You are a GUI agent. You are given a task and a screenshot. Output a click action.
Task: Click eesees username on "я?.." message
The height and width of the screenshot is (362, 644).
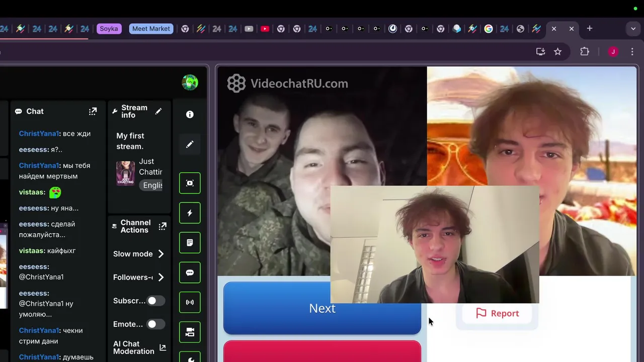click(34, 149)
